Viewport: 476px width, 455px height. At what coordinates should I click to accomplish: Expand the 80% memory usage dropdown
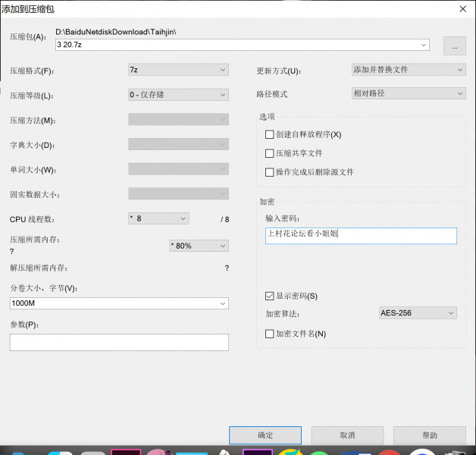tap(199, 246)
